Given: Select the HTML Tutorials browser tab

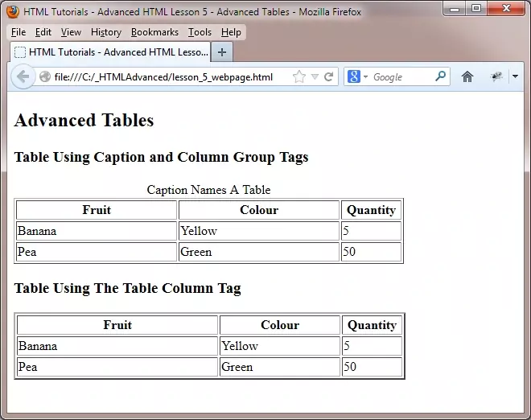Looking at the screenshot, I should (110, 52).
